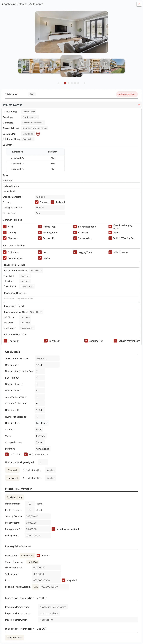
Task: Toggle the Badminton checkbox
Action: coord(5,252)
